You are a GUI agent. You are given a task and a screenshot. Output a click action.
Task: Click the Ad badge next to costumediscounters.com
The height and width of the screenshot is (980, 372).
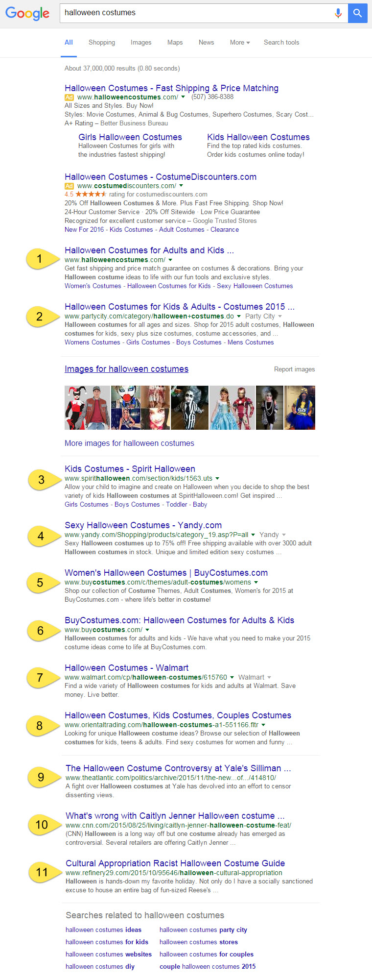tap(69, 186)
